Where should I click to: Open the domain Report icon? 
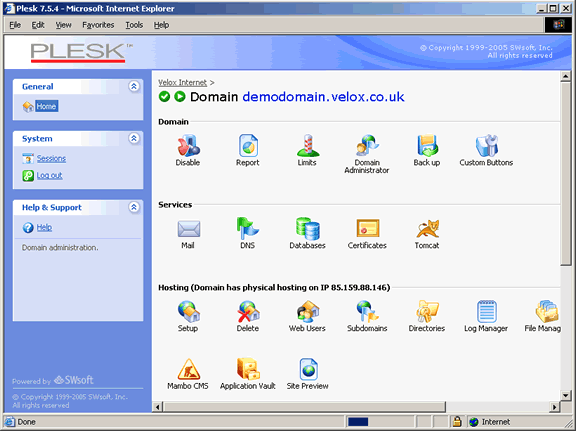248,146
